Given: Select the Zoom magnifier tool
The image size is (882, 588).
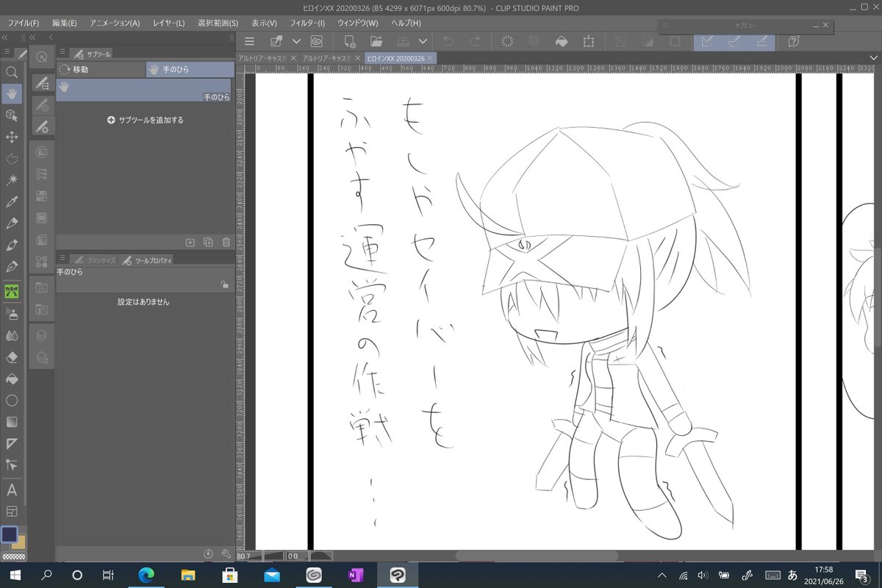Looking at the screenshot, I should [x=12, y=72].
